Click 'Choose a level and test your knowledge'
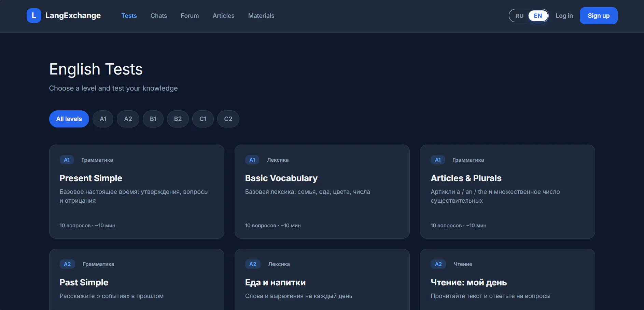Image resolution: width=644 pixels, height=310 pixels. click(x=113, y=88)
